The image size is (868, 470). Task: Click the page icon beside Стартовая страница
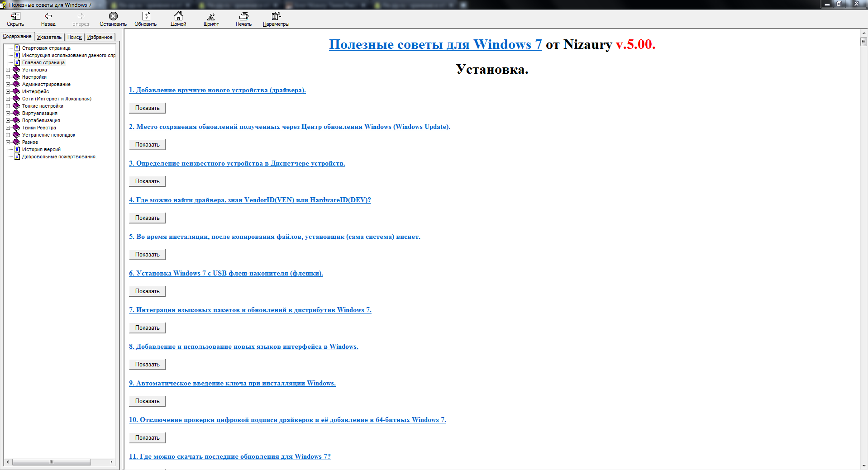tap(17, 48)
